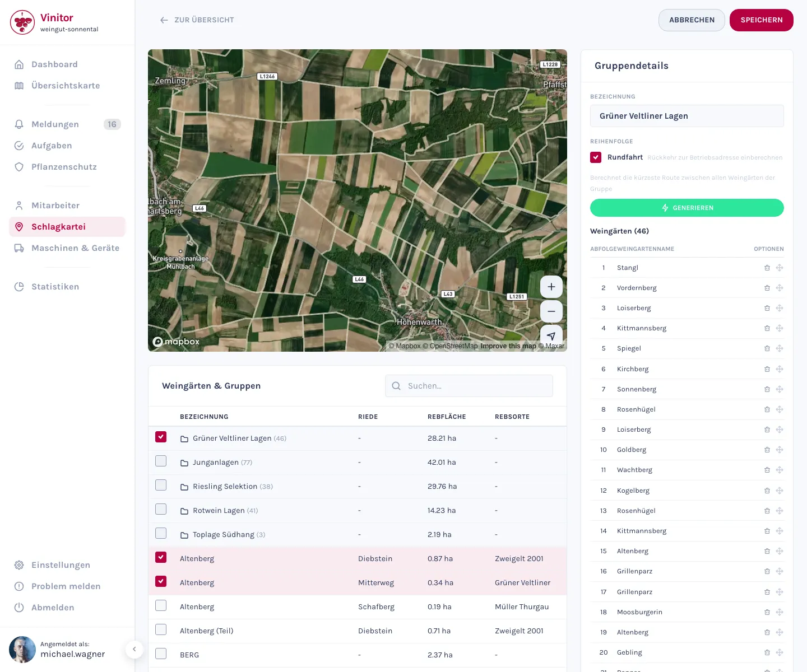Open Pflanzenschutz section
The image size is (807, 672).
pos(67,167)
